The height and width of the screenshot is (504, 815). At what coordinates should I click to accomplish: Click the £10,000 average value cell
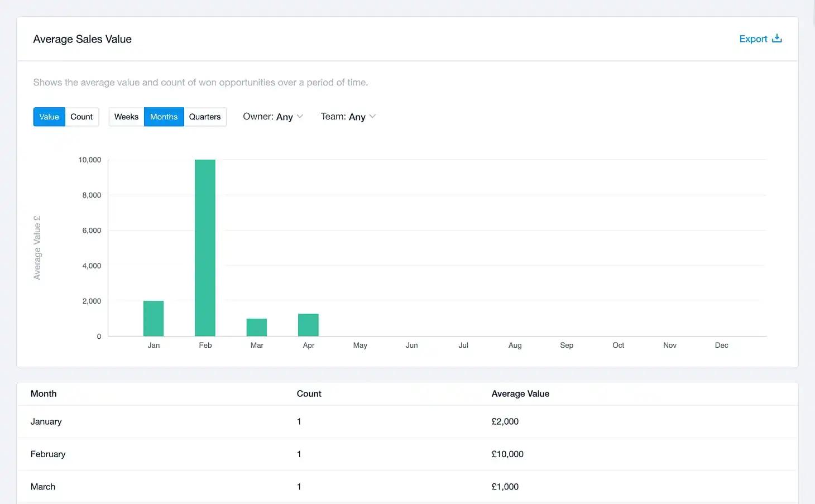coord(507,454)
